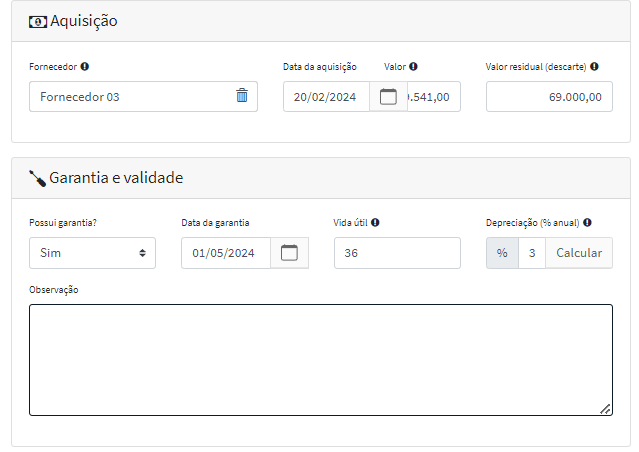Click the Garantia e validade section heading
Screen dimensions: 639x452
tap(116, 178)
